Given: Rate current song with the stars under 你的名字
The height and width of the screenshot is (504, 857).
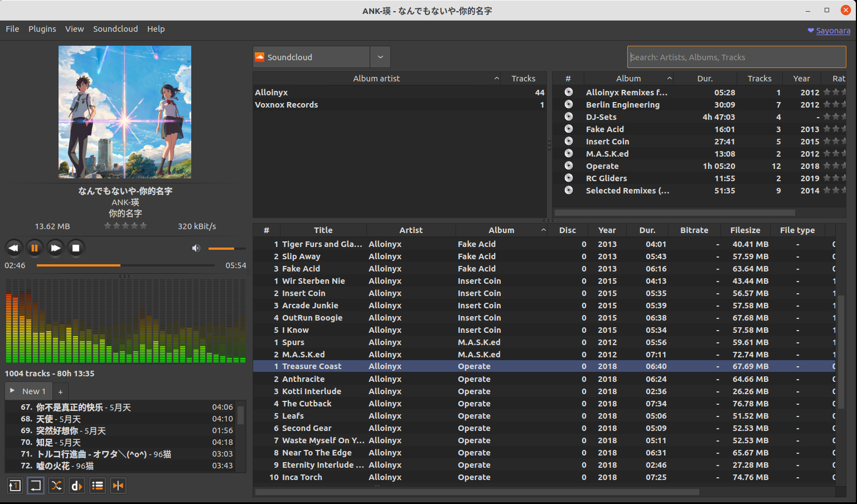Looking at the screenshot, I should coord(125,226).
